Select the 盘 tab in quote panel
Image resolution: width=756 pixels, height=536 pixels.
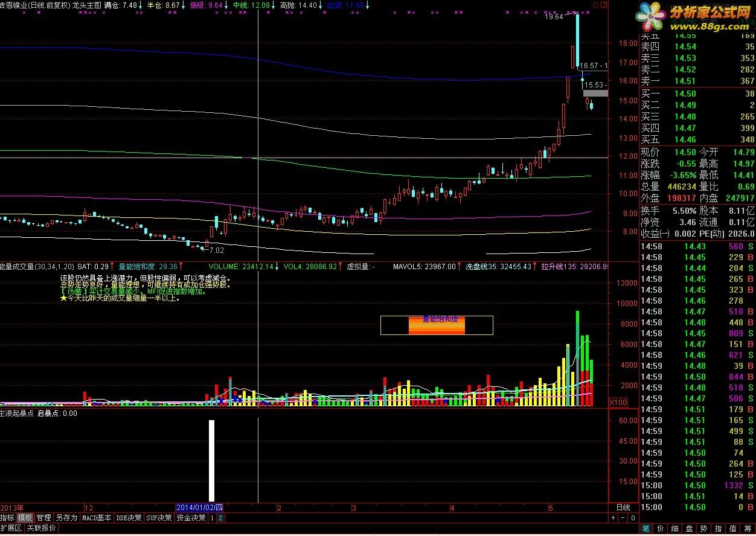[x=690, y=528]
